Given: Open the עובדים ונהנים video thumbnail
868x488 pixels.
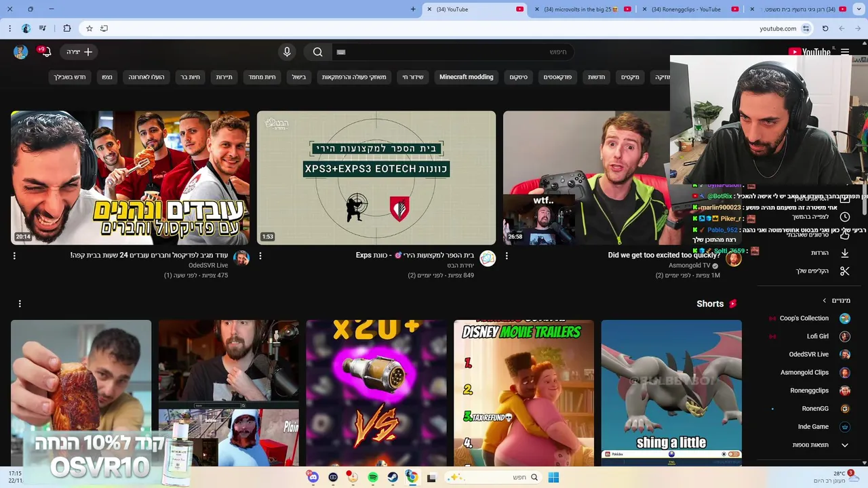Looking at the screenshot, I should (130, 178).
